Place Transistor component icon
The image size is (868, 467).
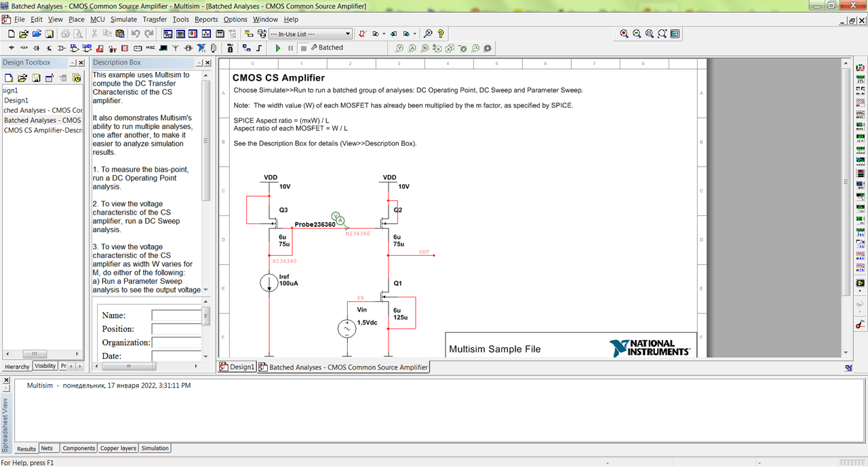[49, 48]
